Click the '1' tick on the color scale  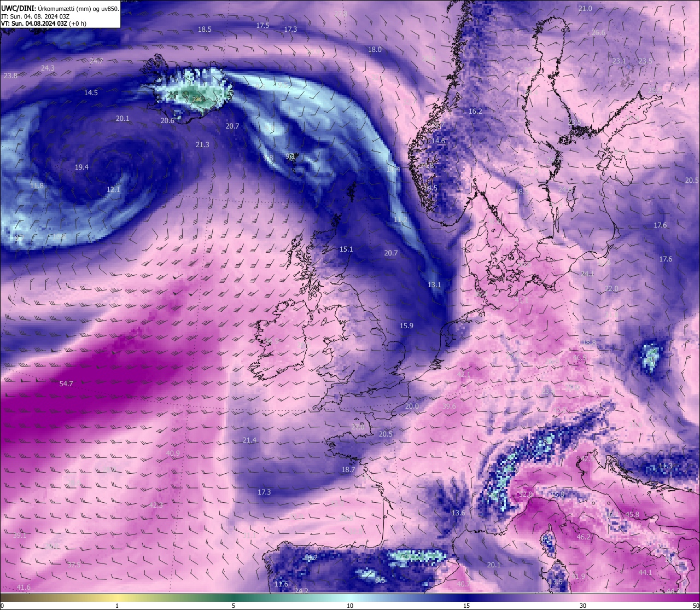click(x=117, y=606)
